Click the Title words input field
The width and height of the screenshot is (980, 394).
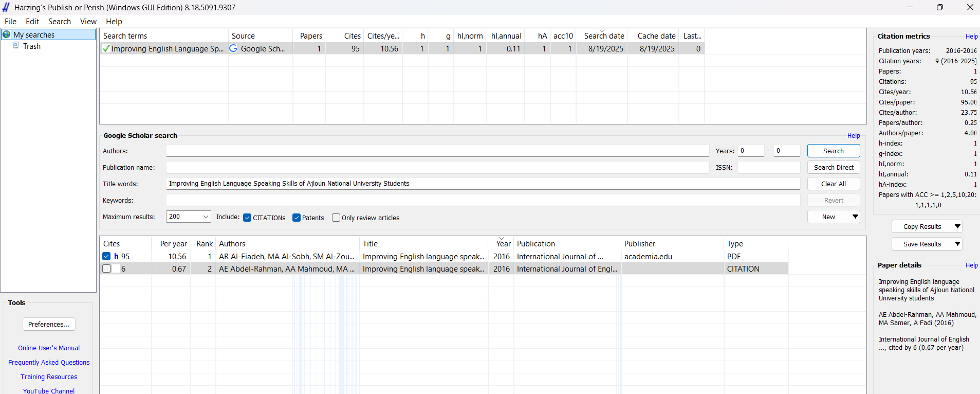coord(483,184)
